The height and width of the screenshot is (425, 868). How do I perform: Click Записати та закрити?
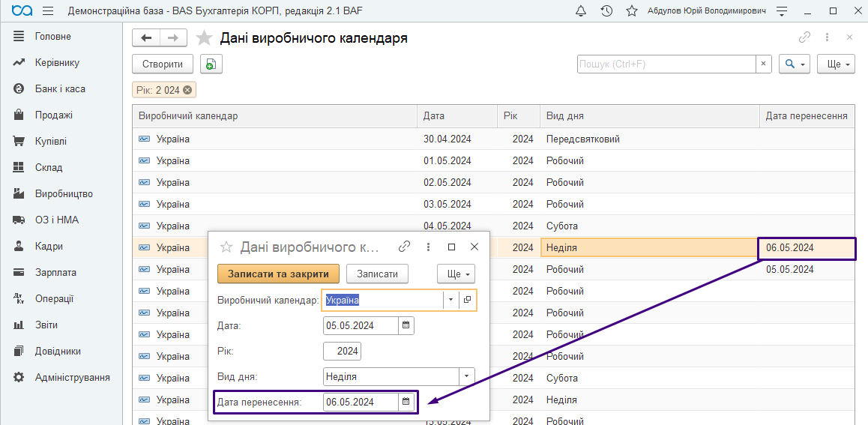pos(278,274)
